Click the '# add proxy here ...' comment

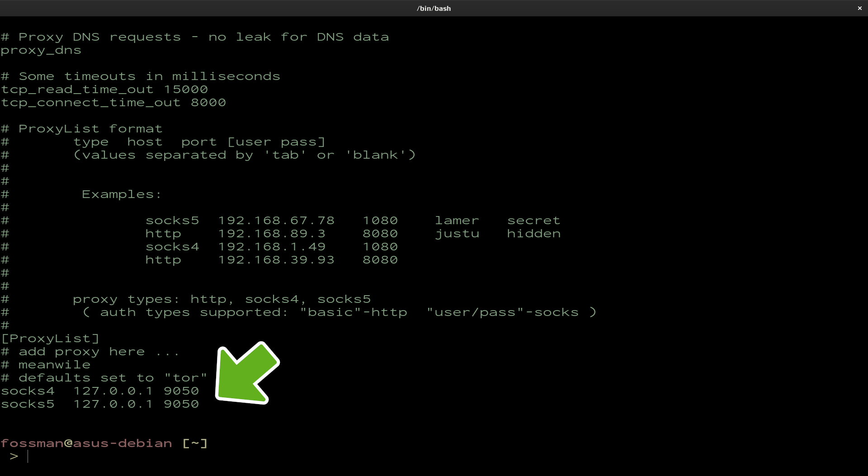click(90, 352)
